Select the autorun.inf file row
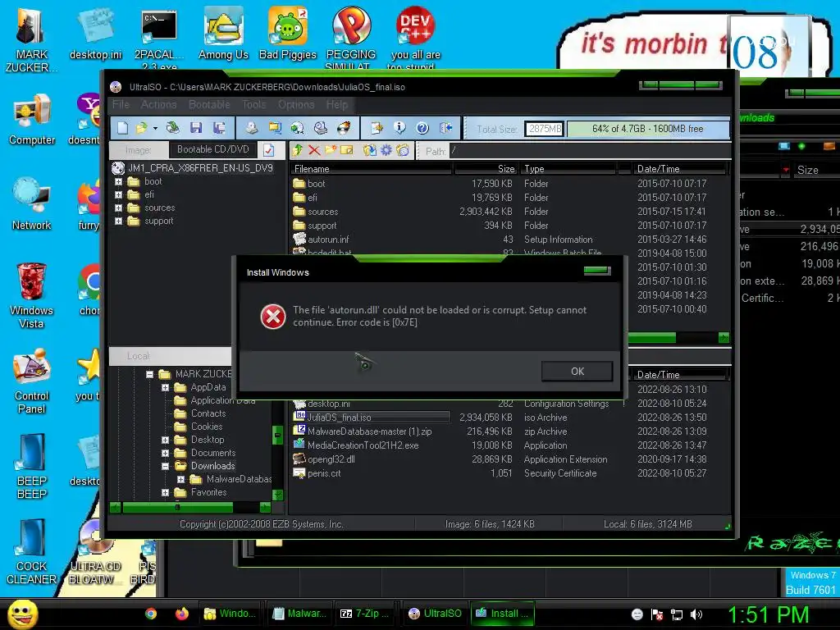 [x=509, y=240]
